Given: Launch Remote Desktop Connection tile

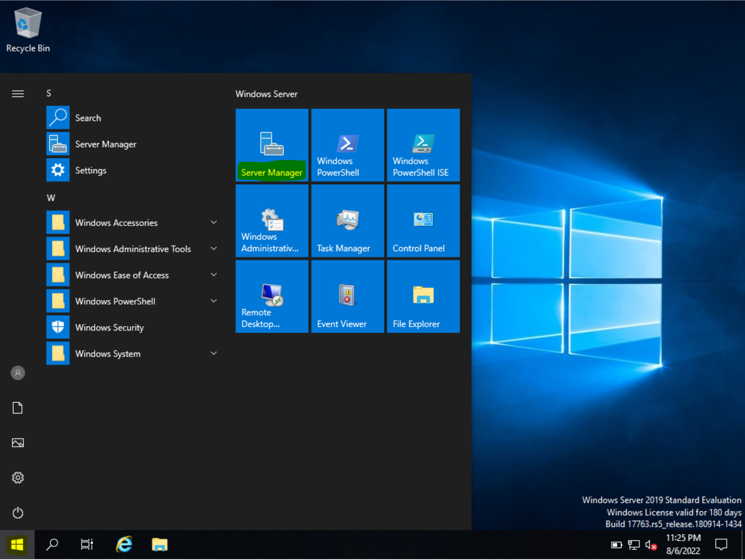Looking at the screenshot, I should pos(271,297).
